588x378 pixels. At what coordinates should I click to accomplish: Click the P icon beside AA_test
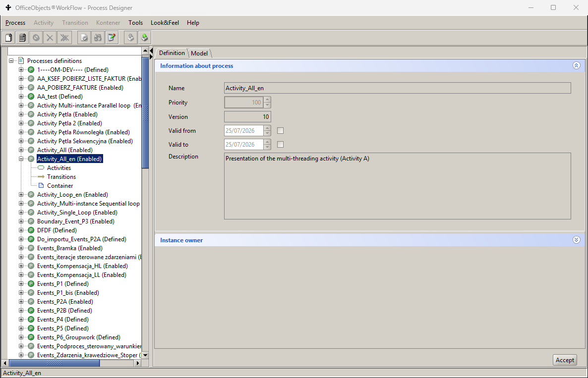(x=31, y=96)
